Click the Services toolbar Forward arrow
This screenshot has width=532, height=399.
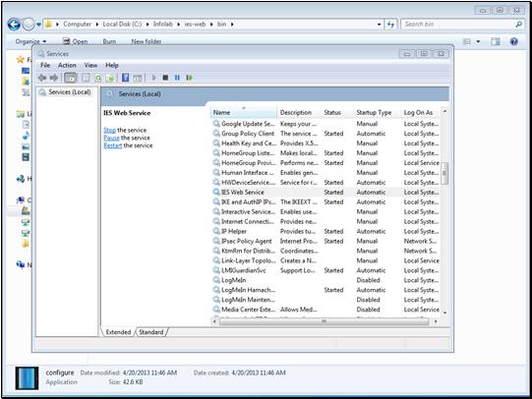coord(54,78)
